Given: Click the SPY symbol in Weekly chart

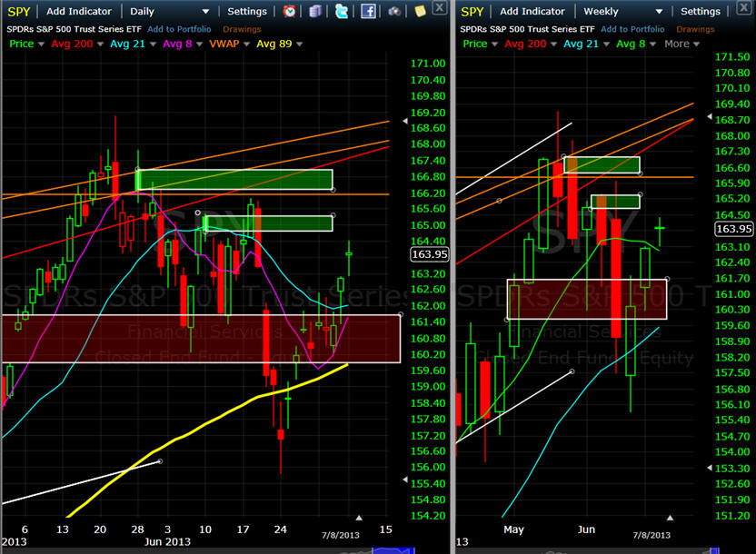Looking at the screenshot, I should pyautogui.click(x=472, y=11).
